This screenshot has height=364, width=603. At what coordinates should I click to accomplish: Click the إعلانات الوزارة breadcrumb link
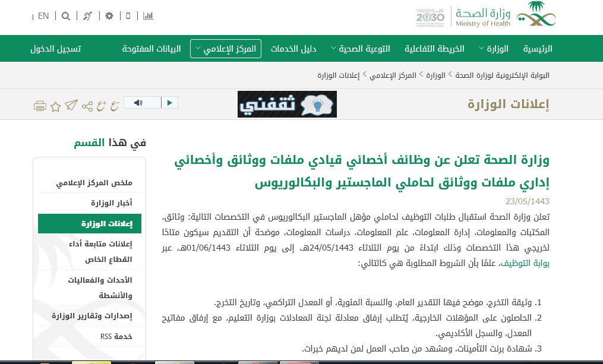pos(339,75)
